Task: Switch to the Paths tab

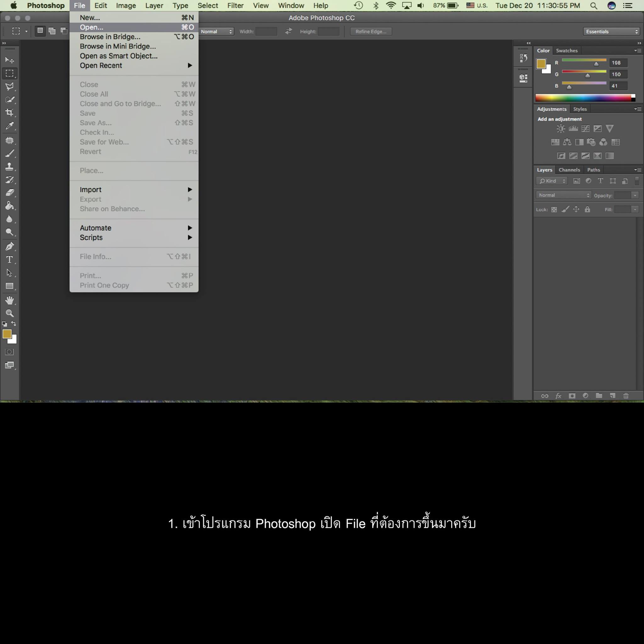Action: (594, 170)
